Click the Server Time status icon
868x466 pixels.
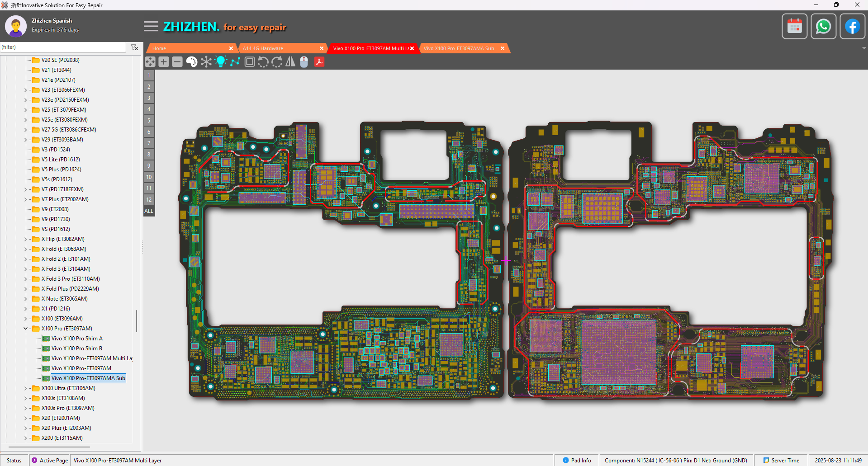coord(766,460)
